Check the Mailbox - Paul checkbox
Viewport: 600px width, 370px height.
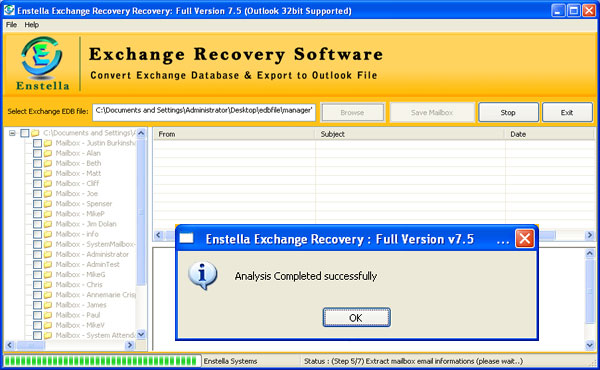coord(37,315)
